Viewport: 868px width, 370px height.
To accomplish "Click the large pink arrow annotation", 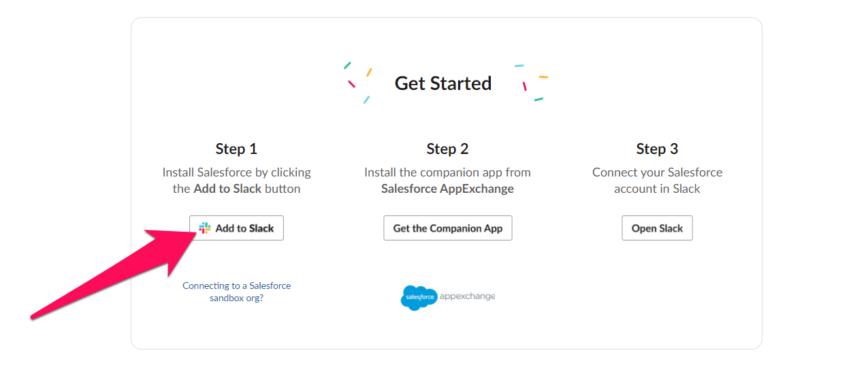I will pos(112,273).
